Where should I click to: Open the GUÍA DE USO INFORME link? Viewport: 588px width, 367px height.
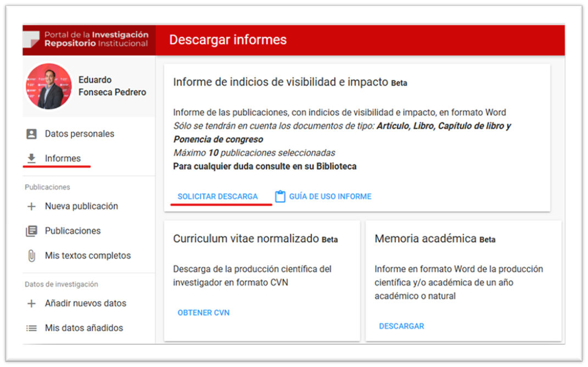(330, 197)
